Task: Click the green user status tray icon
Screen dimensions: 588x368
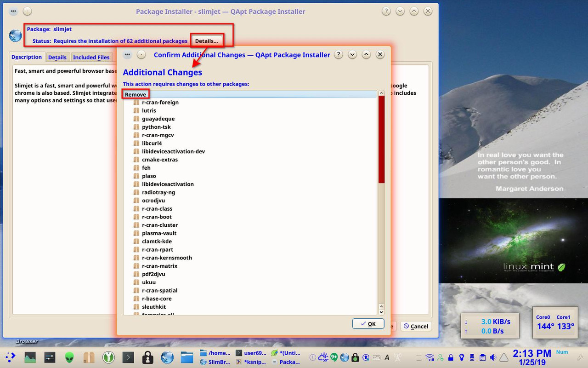Action: tap(440, 357)
